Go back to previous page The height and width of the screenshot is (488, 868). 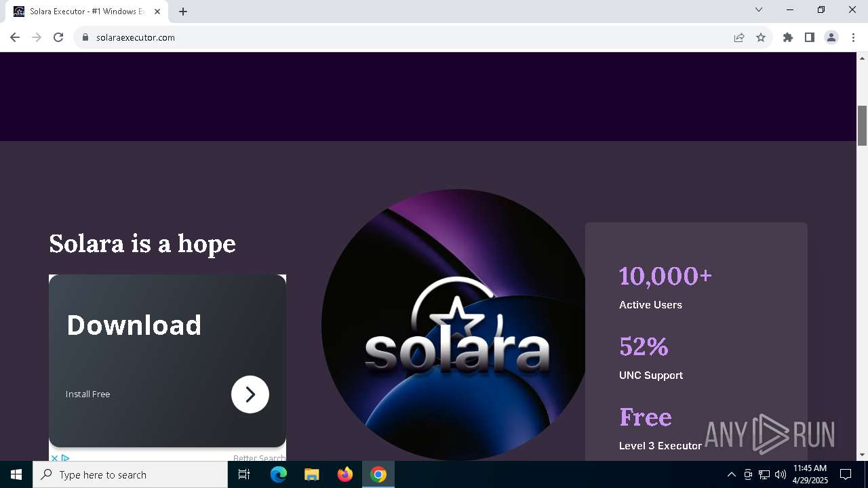15,37
